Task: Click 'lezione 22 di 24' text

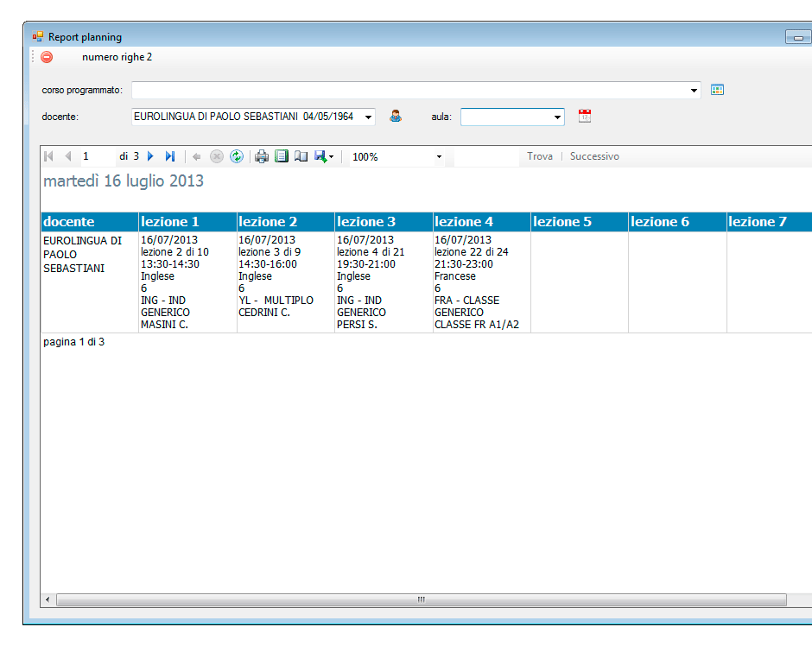Action: [472, 252]
